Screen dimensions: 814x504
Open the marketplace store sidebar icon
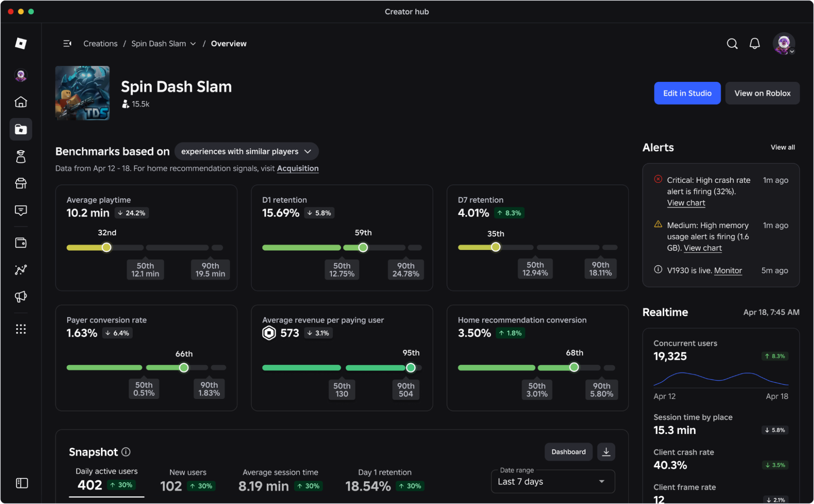point(21,184)
